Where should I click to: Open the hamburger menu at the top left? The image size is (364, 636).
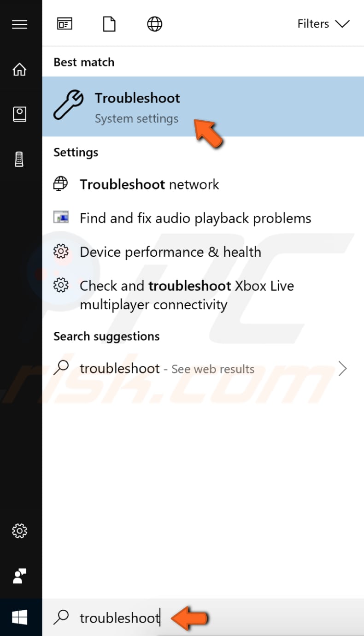[20, 24]
